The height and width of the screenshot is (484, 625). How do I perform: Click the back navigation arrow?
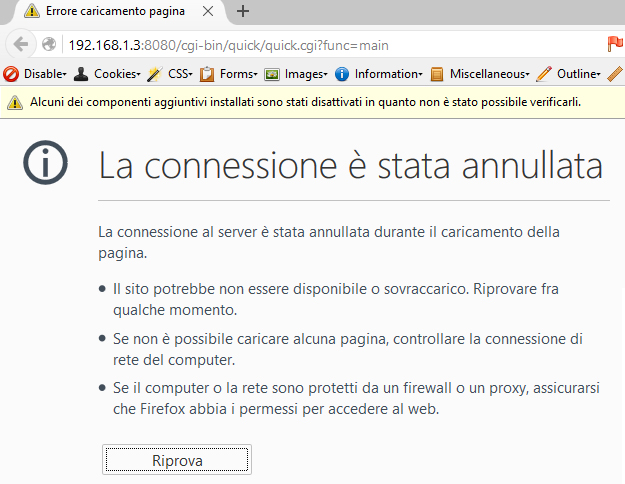point(20,44)
